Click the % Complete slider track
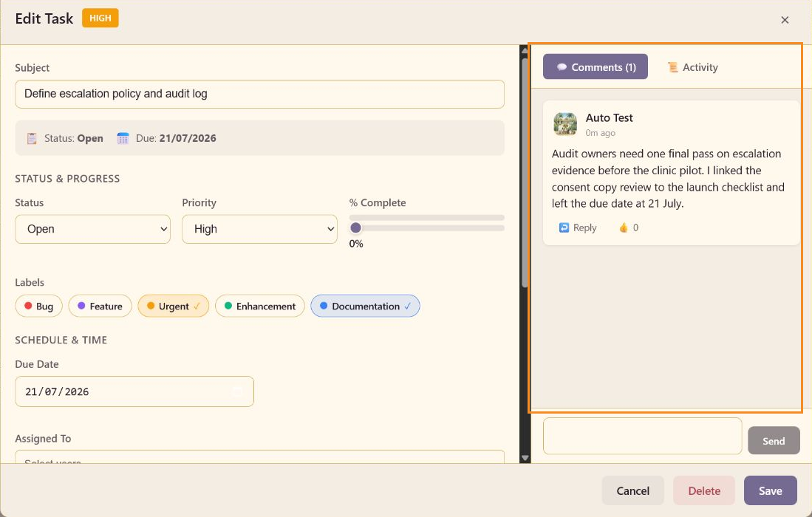Screen dimensions: 812x517 coord(427,227)
